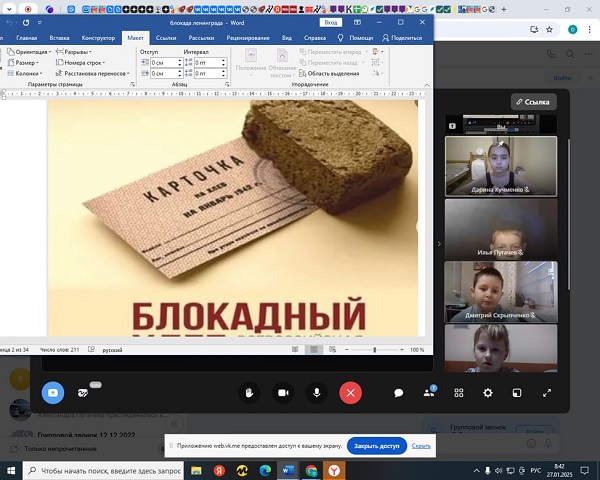Select Дмитрий Скрыпченко video tile
Image resolution: width=600 pixels, height=480 pixels.
click(x=501, y=292)
